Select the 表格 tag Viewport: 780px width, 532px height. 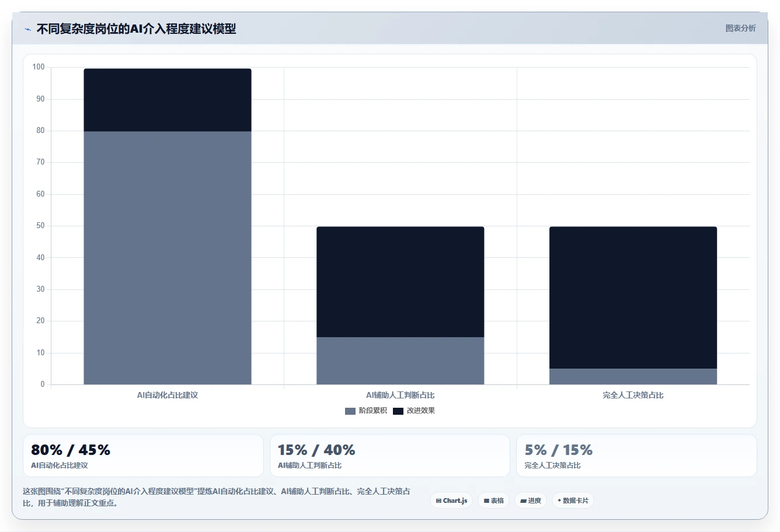tap(493, 501)
